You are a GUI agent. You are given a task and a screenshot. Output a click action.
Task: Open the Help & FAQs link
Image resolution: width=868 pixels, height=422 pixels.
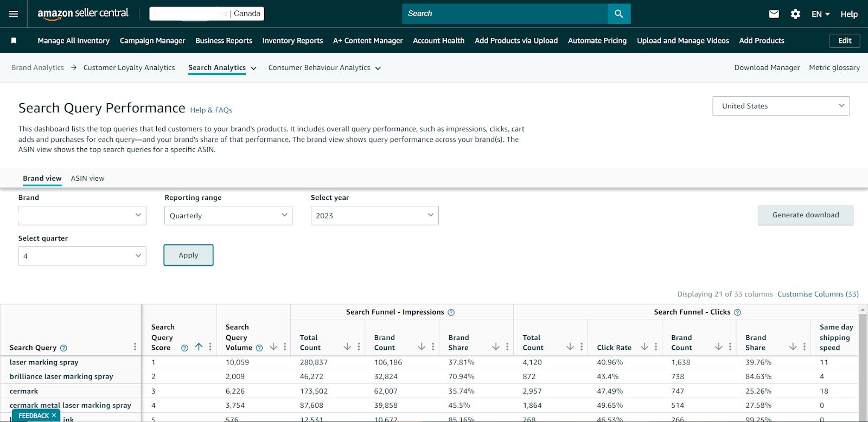click(211, 110)
